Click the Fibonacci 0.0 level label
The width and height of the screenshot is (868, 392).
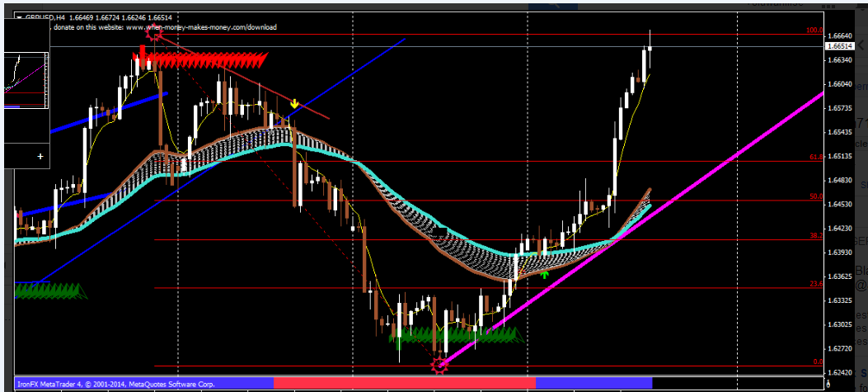[818, 361]
